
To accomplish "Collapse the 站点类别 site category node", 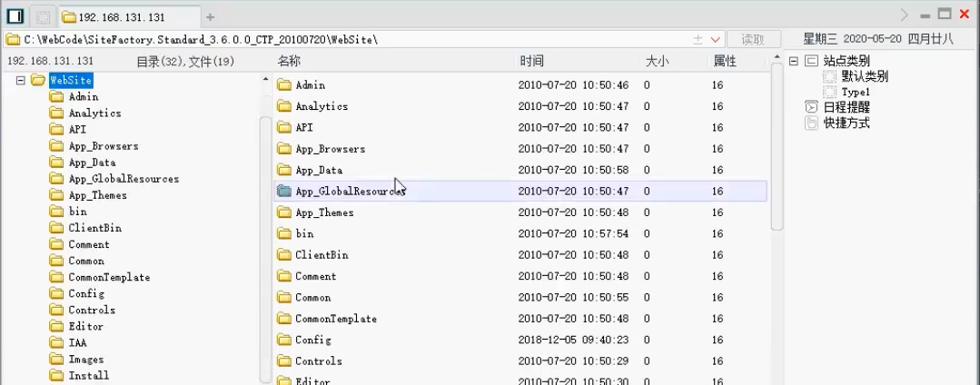I will 793,61.
